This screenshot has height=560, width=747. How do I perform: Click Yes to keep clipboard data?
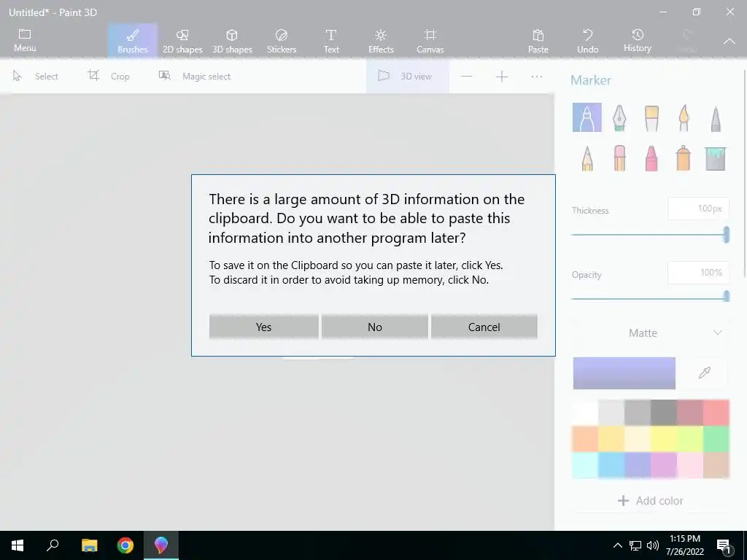point(263,327)
